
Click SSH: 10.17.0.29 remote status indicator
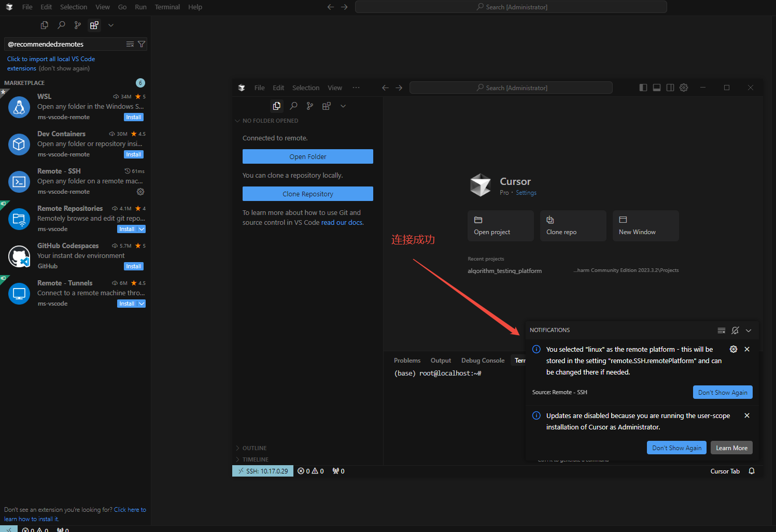point(263,471)
